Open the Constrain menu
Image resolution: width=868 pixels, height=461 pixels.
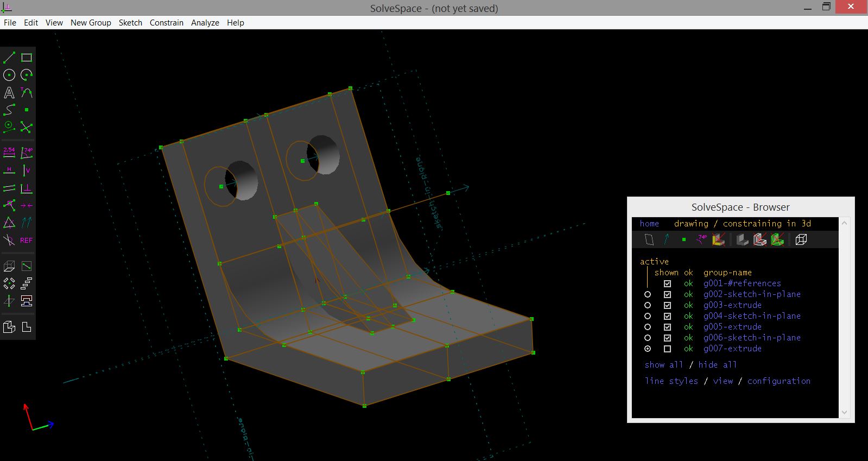(x=167, y=23)
